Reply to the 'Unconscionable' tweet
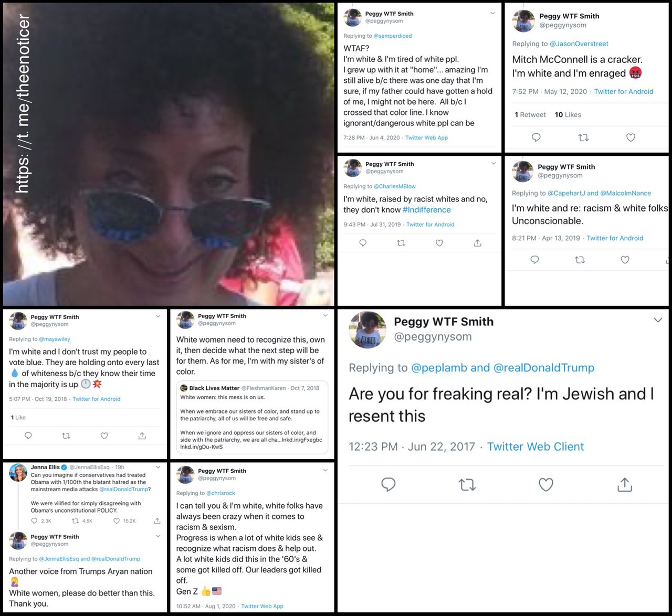 point(534,260)
